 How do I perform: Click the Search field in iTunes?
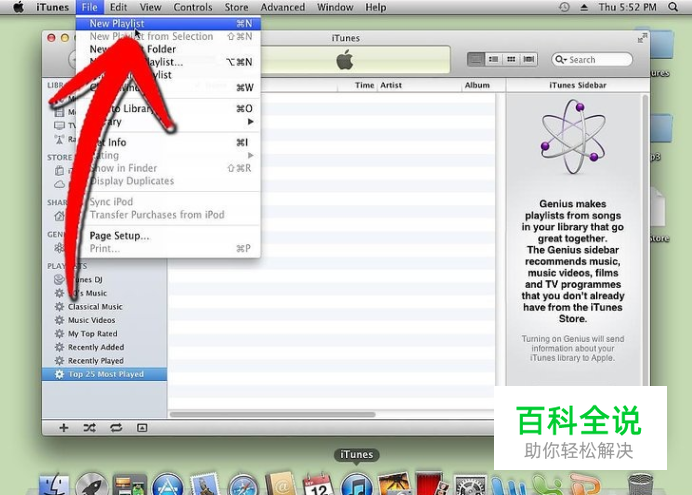592,60
